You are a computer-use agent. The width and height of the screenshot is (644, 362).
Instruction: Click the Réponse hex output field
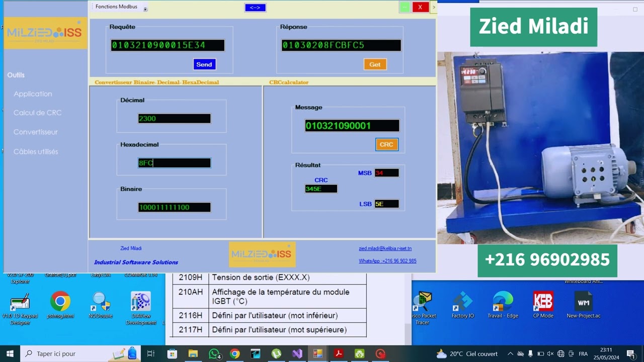(341, 45)
